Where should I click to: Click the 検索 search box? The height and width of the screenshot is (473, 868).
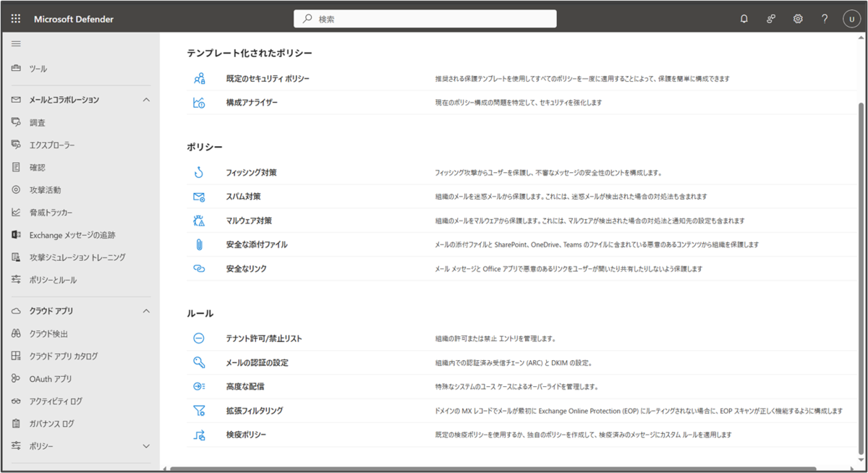tap(425, 19)
